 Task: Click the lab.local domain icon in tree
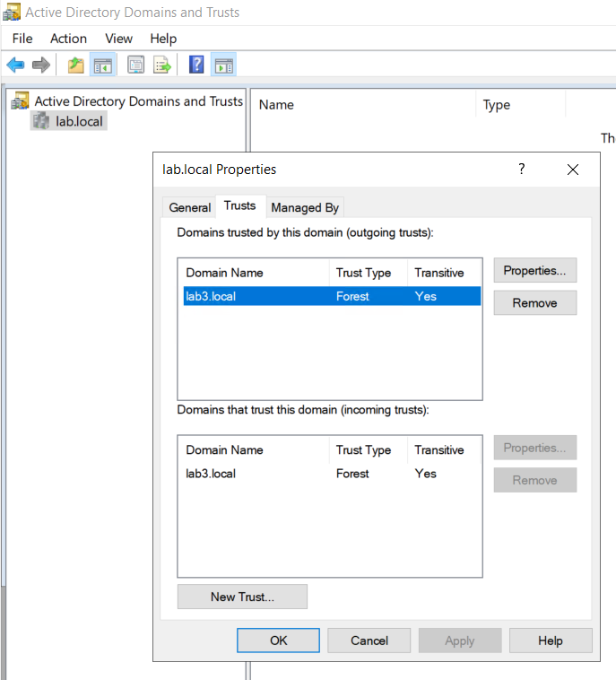pyautogui.click(x=41, y=121)
